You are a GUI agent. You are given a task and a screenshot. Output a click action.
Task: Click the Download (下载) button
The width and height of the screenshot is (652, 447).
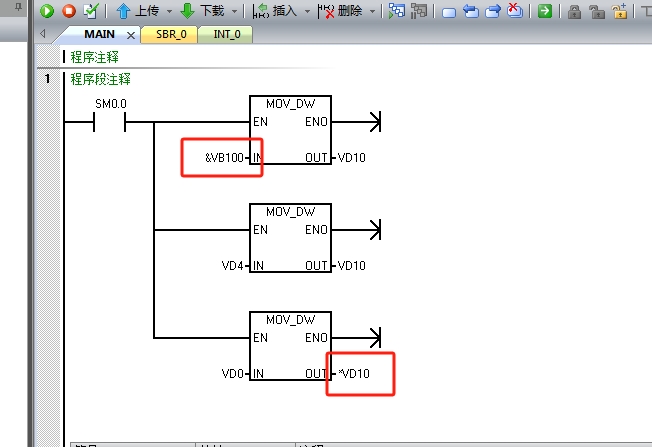203,12
